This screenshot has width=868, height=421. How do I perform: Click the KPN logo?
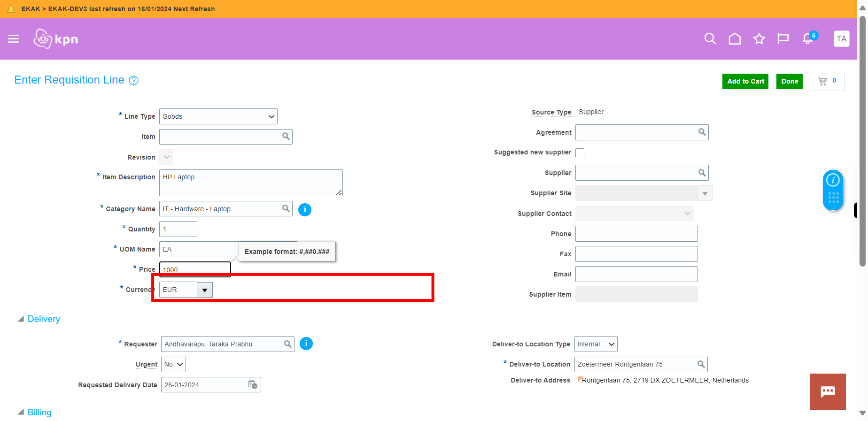[x=56, y=39]
